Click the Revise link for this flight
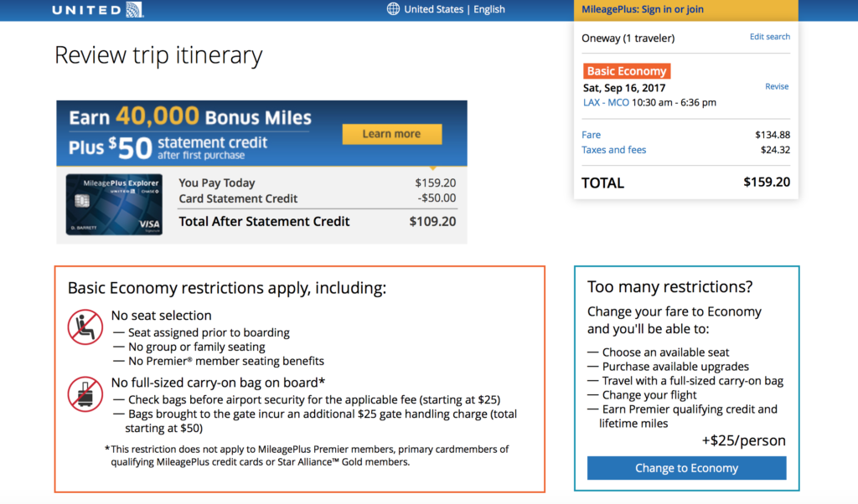 pos(776,86)
